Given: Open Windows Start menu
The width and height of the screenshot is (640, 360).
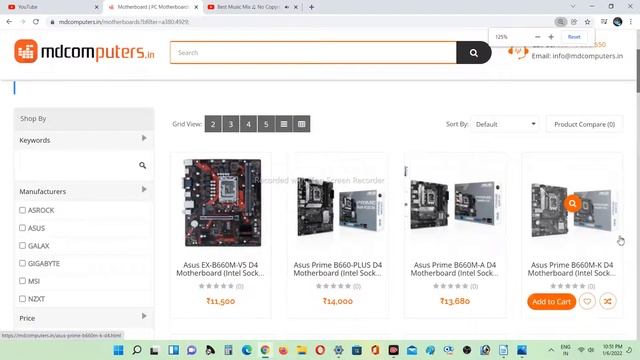Looking at the screenshot, I should coord(118,350).
